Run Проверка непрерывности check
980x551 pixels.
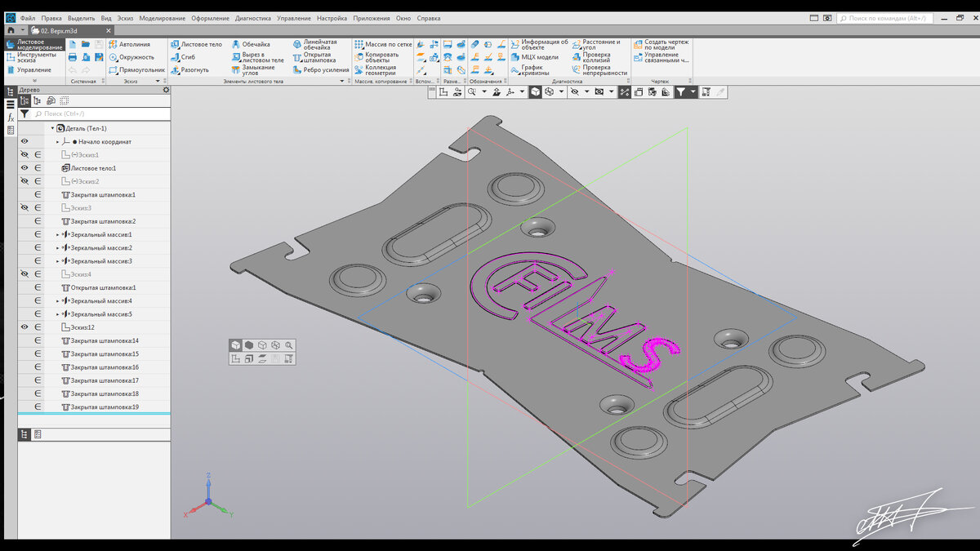click(599, 70)
